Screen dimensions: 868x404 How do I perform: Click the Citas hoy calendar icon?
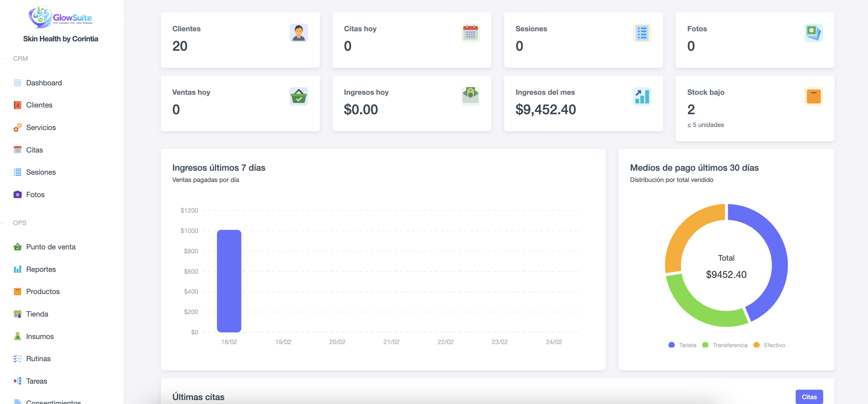[470, 33]
